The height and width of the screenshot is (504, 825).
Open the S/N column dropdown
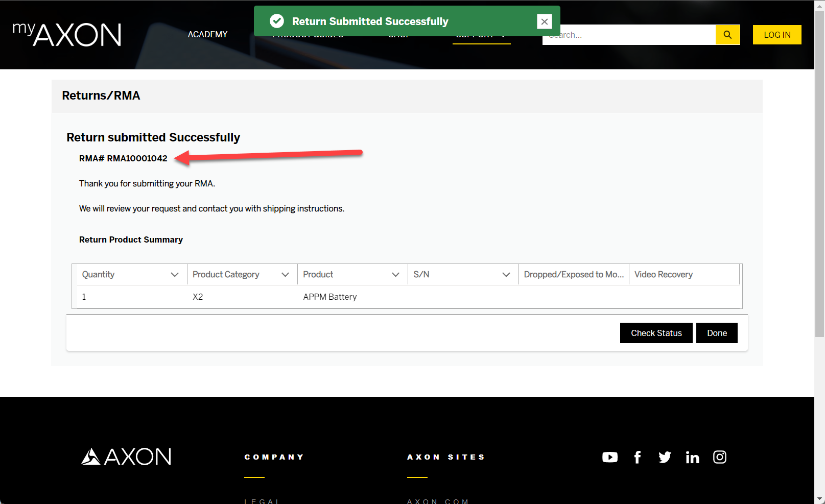pyautogui.click(x=506, y=274)
